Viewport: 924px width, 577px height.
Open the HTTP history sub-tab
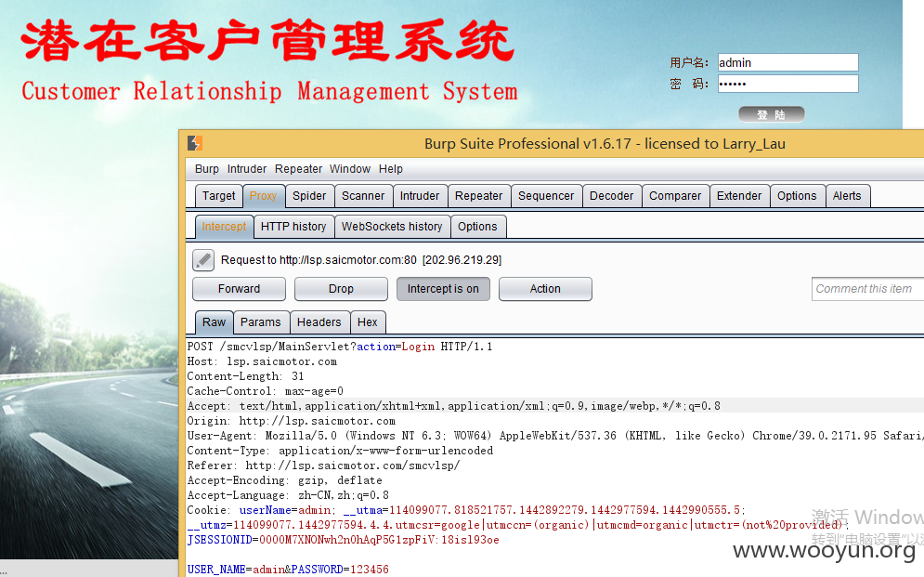[x=293, y=227]
